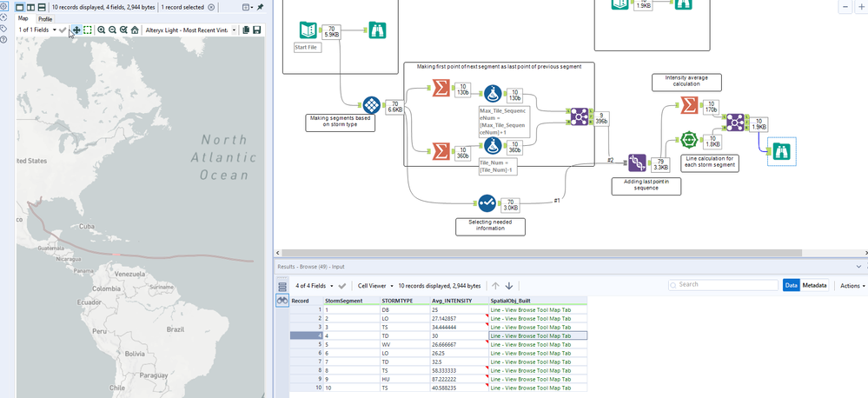Zoom to selected features on map
The width and height of the screenshot is (868, 398).
(123, 30)
